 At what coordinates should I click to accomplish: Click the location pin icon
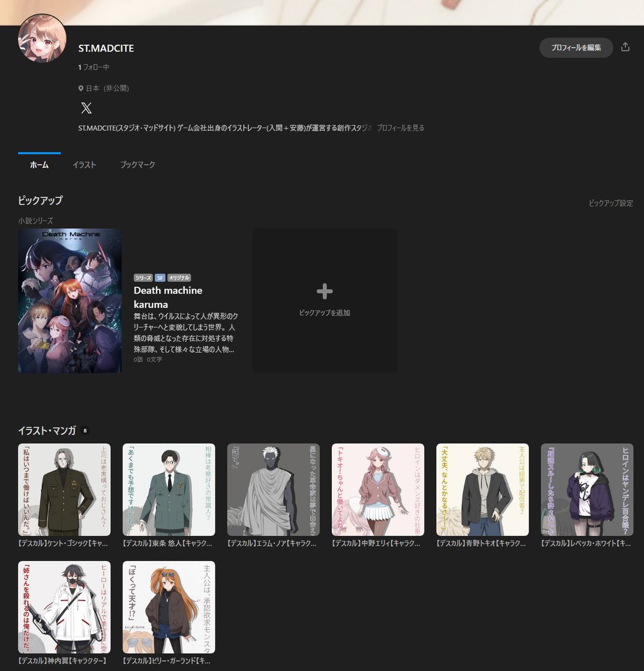(x=79, y=88)
